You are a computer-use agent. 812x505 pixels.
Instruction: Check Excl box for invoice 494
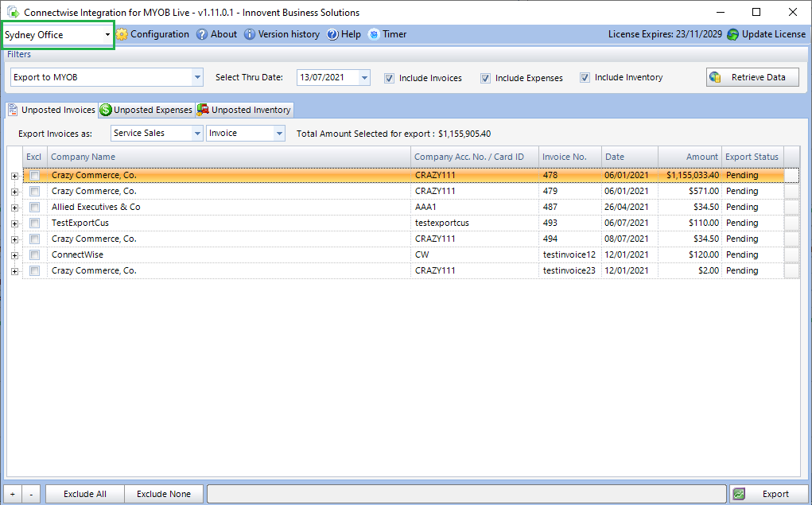click(x=35, y=239)
